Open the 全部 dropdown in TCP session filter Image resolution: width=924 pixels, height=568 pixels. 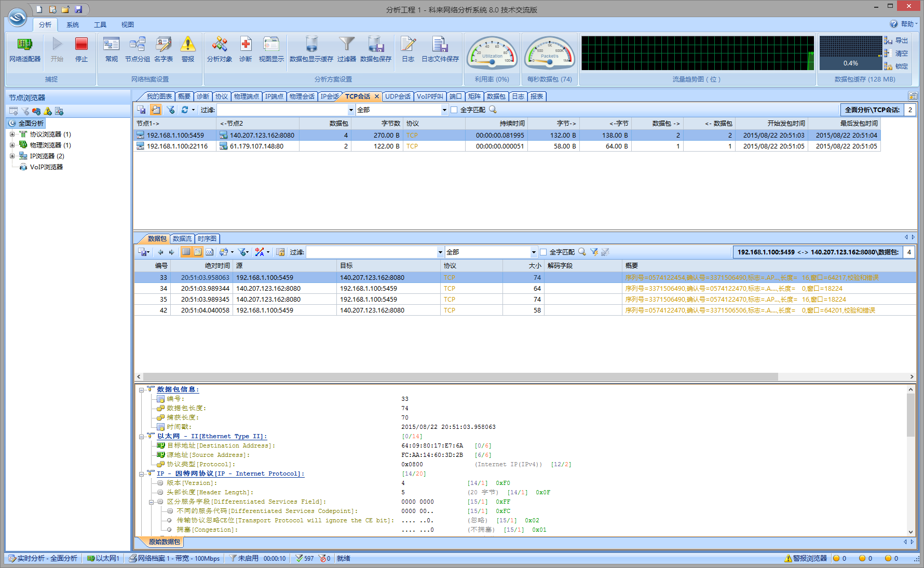[444, 110]
